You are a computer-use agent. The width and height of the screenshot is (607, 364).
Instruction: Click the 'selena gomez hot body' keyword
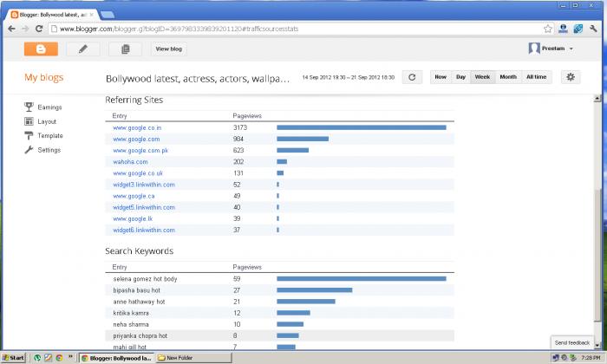(145, 279)
